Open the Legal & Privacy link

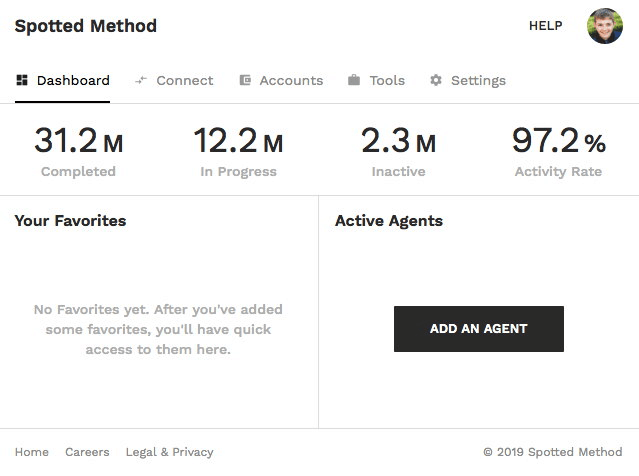pos(170,452)
